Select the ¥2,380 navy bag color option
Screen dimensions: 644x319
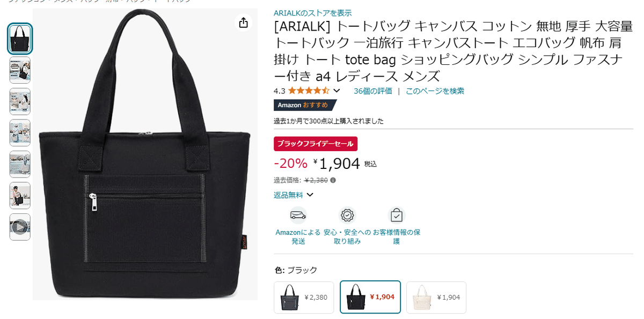coord(304,298)
